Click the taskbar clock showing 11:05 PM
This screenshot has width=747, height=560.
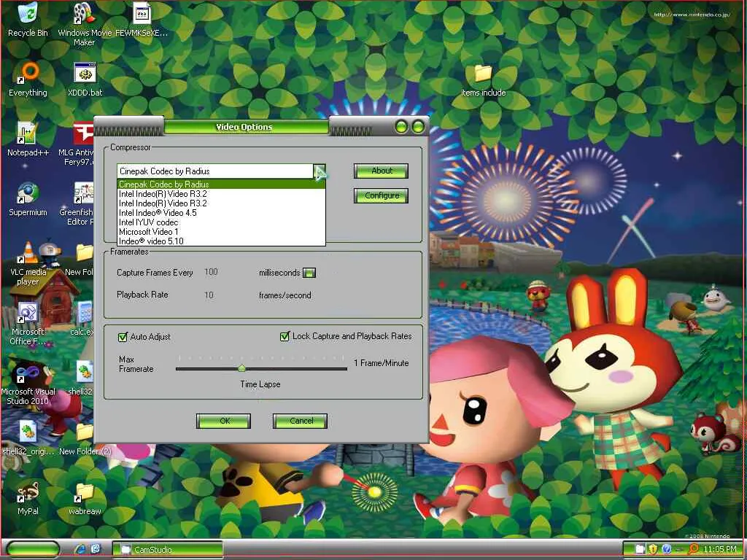pos(719,549)
